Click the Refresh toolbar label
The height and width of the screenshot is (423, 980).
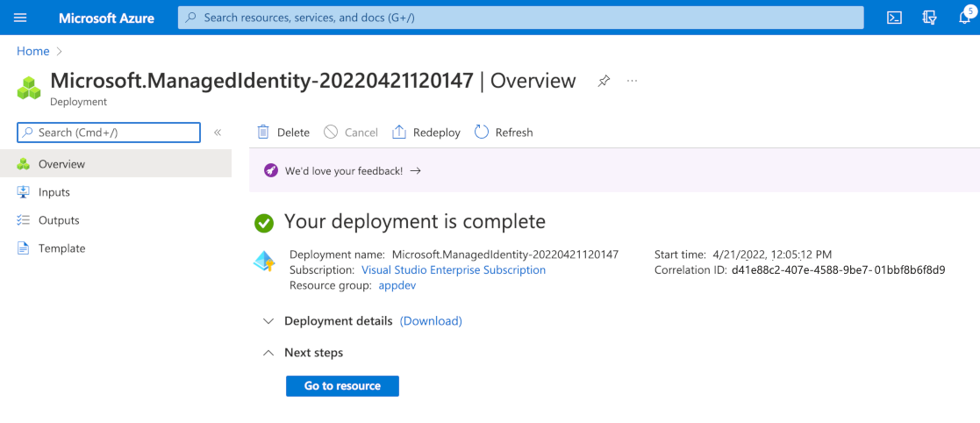[514, 133]
